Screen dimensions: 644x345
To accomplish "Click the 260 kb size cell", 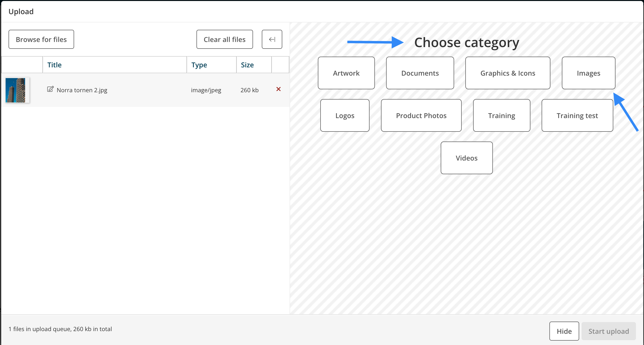I will (x=250, y=90).
